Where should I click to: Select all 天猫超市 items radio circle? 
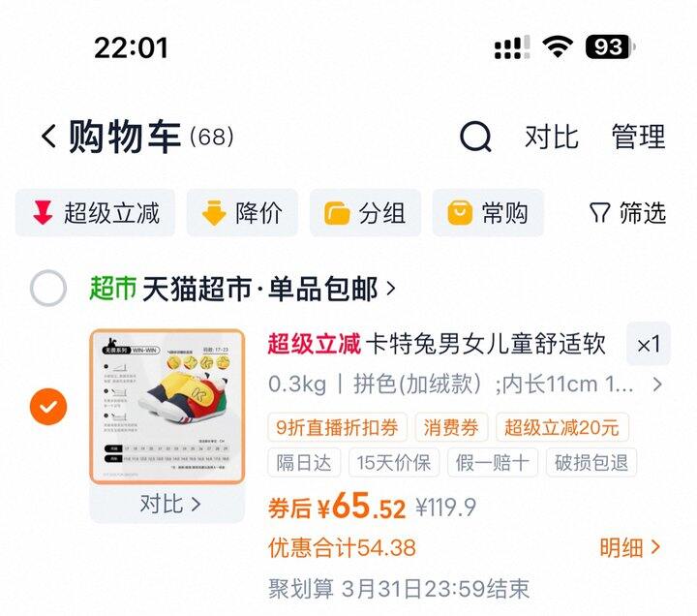click(x=48, y=289)
